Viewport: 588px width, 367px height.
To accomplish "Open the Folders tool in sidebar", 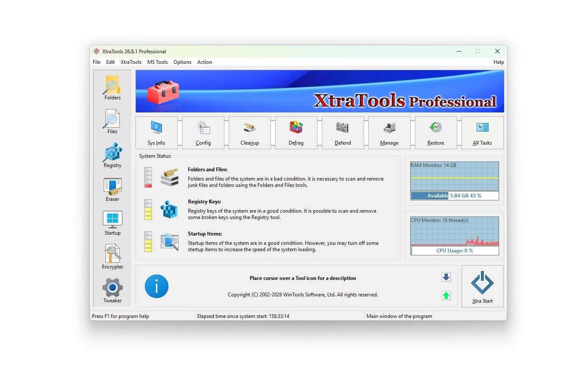I will [x=112, y=88].
